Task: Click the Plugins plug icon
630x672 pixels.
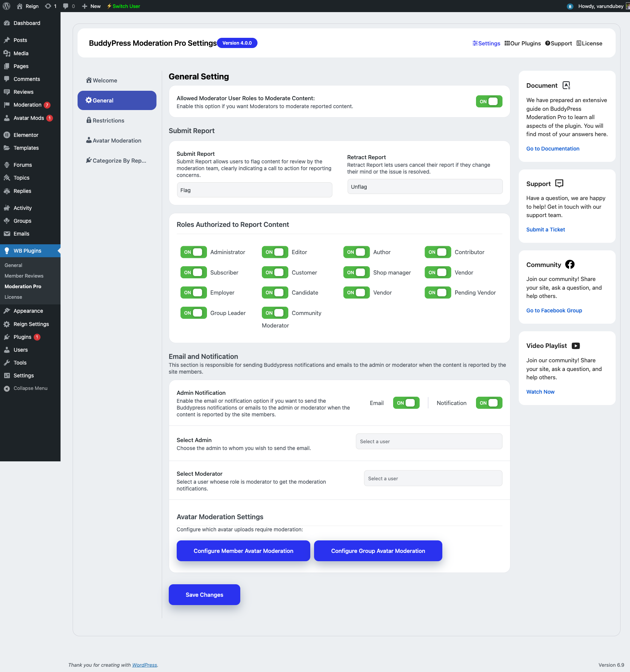Action: click(x=7, y=337)
